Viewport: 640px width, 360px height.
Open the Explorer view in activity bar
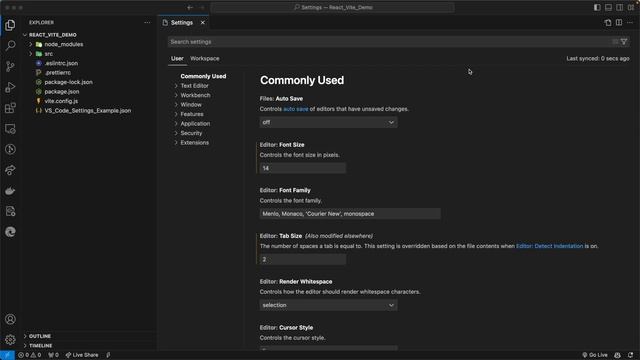pyautogui.click(x=10, y=25)
